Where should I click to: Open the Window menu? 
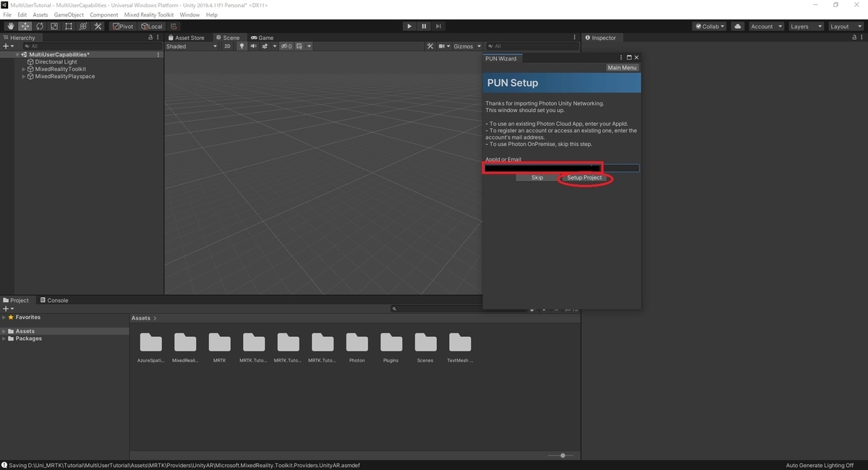(190, 14)
